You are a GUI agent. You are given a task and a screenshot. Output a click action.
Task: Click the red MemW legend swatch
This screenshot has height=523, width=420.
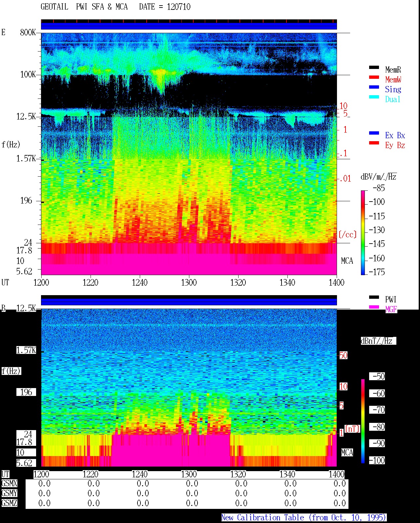pos(374,77)
